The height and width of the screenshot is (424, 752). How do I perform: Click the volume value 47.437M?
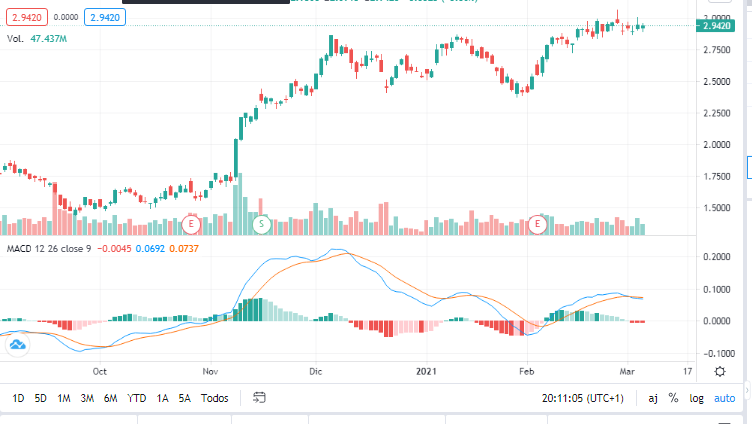tap(49, 39)
